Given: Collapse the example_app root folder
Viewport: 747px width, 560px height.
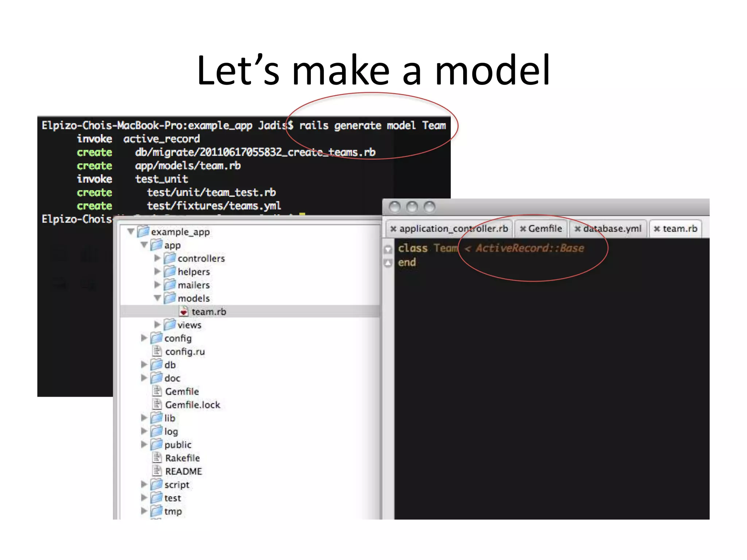Looking at the screenshot, I should click(131, 231).
